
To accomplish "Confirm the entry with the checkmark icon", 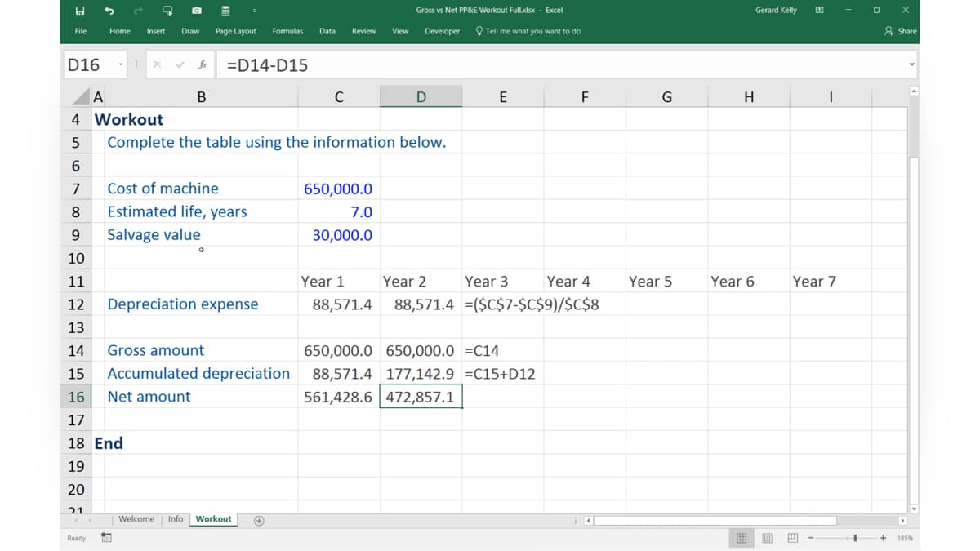I will pyautogui.click(x=179, y=65).
